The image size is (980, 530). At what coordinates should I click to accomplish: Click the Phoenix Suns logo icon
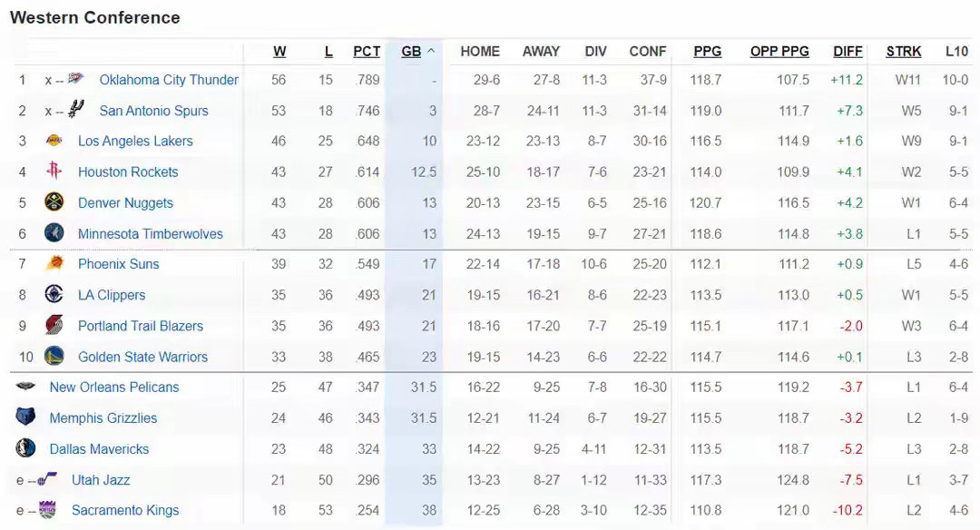point(54,264)
